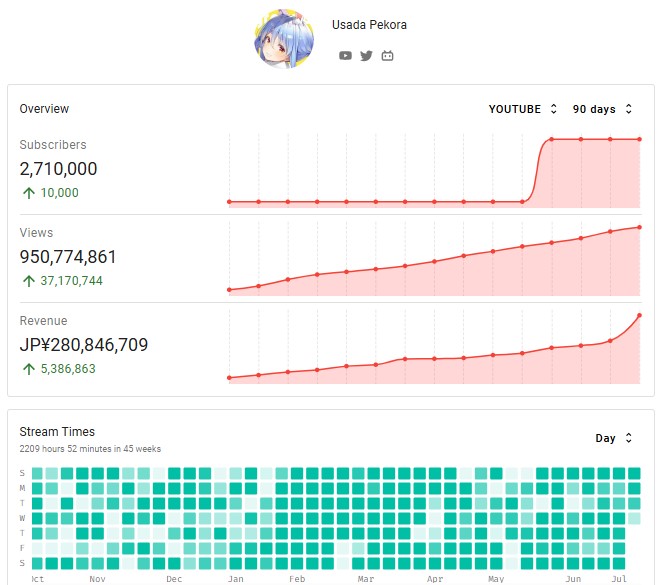Click the 37,170,744 views increase value
The image size is (663, 585).
point(71,281)
